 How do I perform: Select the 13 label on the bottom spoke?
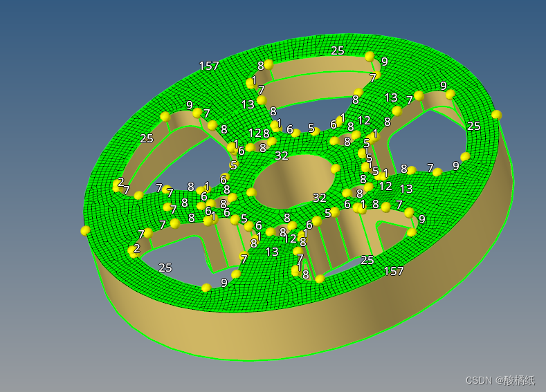click(x=272, y=252)
